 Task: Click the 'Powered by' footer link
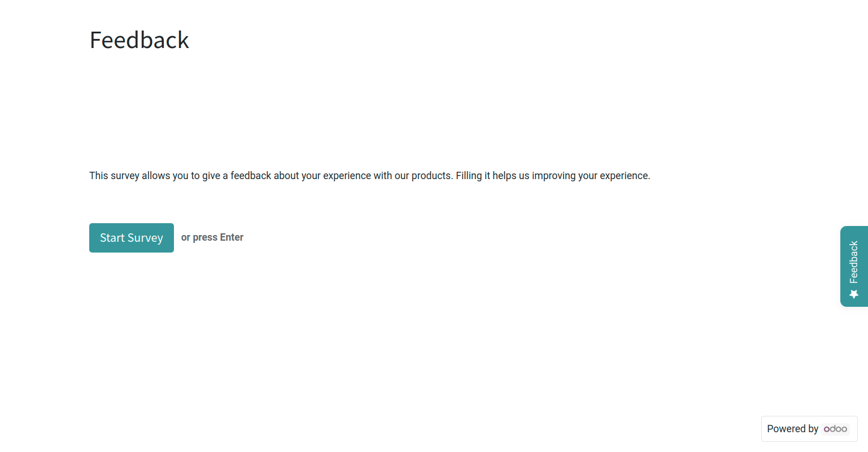[x=809, y=429]
